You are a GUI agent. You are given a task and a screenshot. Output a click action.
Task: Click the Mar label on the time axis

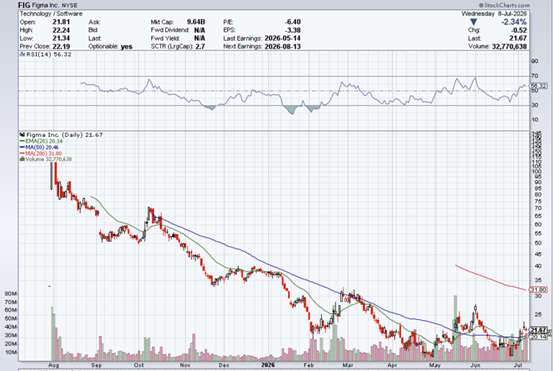click(348, 365)
